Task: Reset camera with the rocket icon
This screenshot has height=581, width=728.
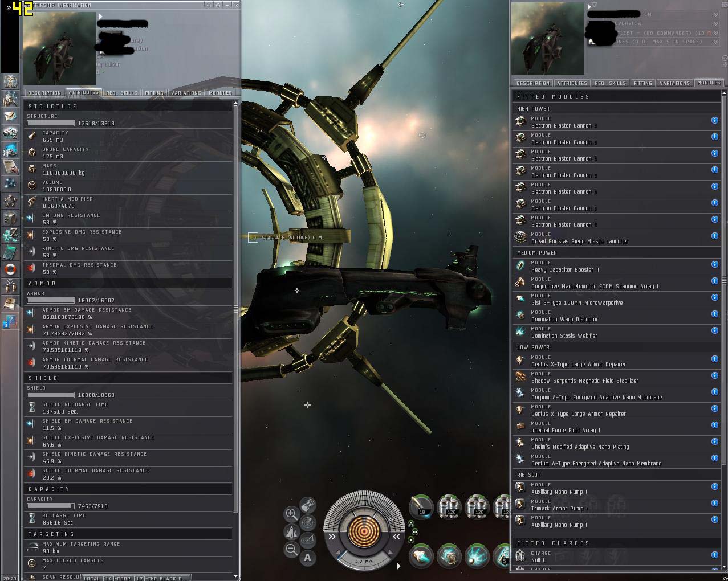Action: click(291, 531)
